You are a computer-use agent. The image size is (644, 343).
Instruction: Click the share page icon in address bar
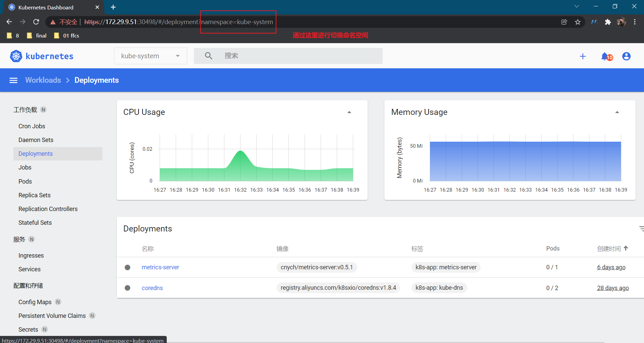click(x=564, y=22)
